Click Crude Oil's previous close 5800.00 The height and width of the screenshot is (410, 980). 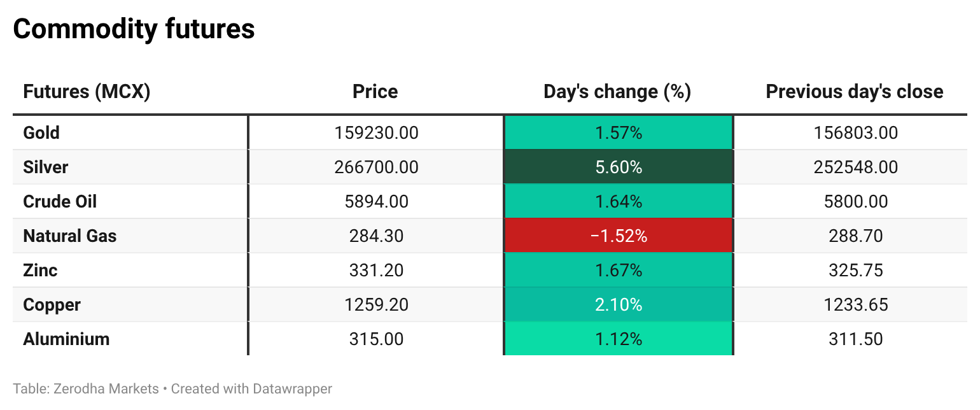click(x=855, y=202)
